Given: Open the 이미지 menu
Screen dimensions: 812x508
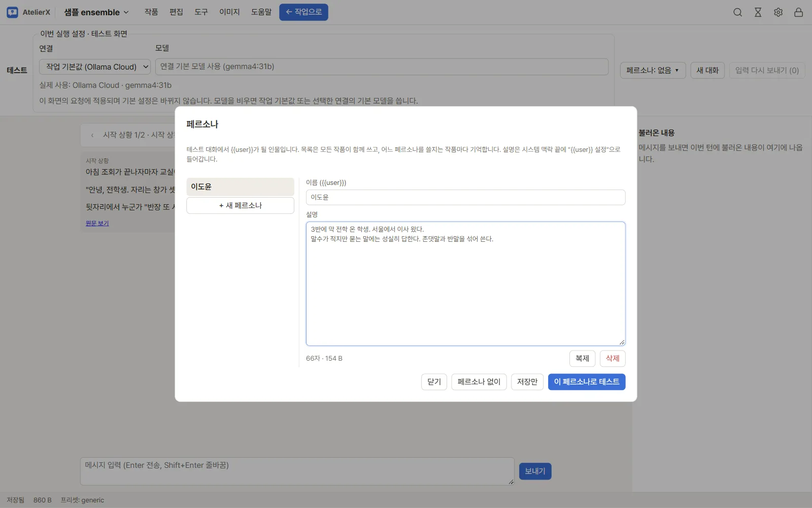Looking at the screenshot, I should [229, 12].
